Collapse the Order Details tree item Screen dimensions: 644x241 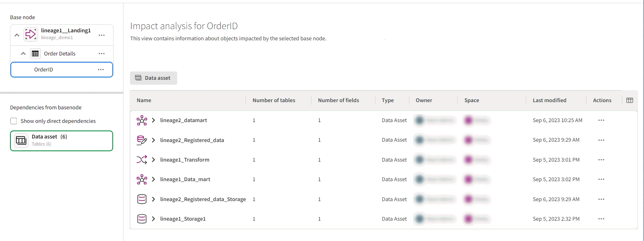tap(23, 53)
